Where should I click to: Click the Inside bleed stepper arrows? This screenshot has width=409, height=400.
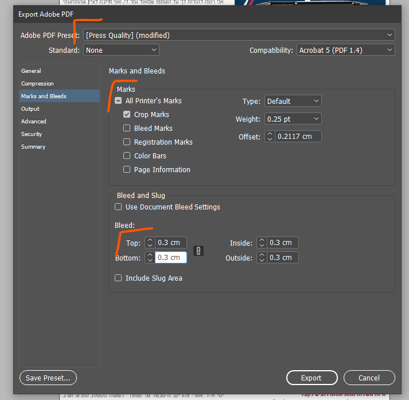click(x=262, y=242)
